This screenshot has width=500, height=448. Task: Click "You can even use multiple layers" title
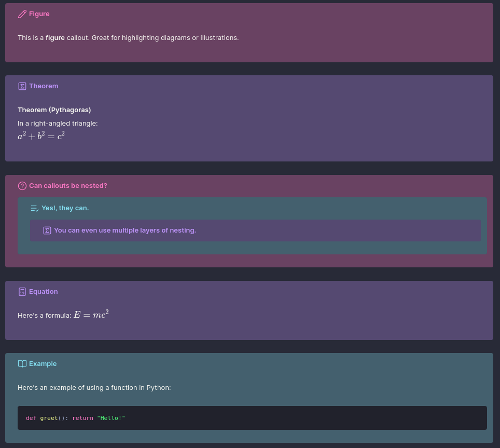(125, 230)
